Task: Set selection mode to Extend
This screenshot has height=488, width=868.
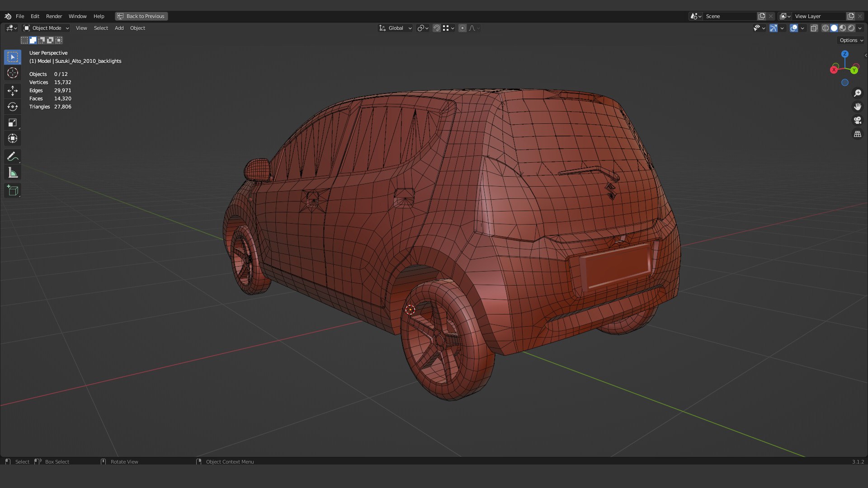Action: (33, 40)
